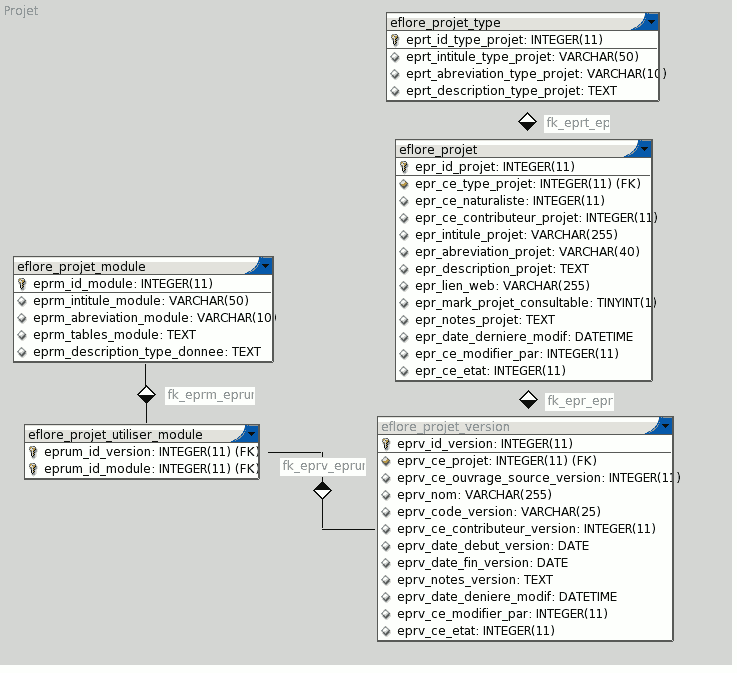Select the relation diamond above fk_eprt_ep label's line
Image resolution: width=737 pixels, height=673 pixels.
click(528, 122)
